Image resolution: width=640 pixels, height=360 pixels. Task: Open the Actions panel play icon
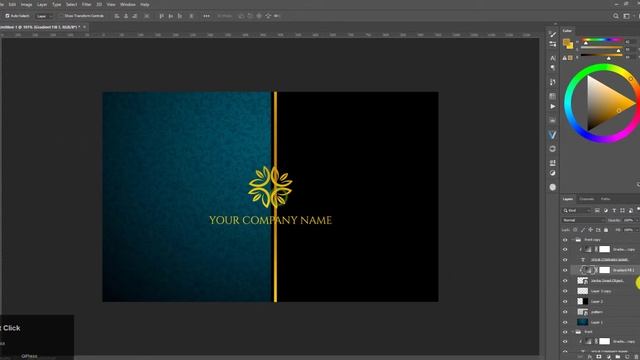point(553,107)
